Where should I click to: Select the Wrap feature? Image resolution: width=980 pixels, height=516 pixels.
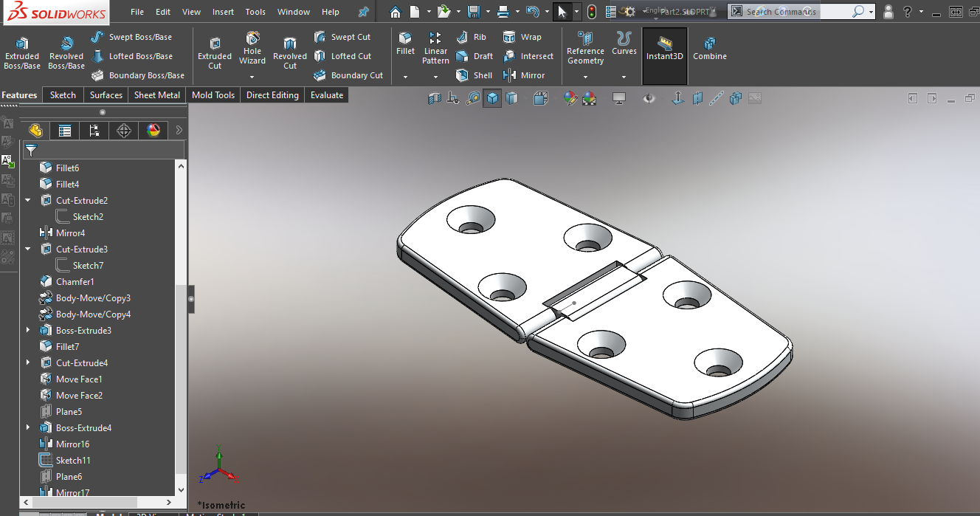[x=522, y=37]
